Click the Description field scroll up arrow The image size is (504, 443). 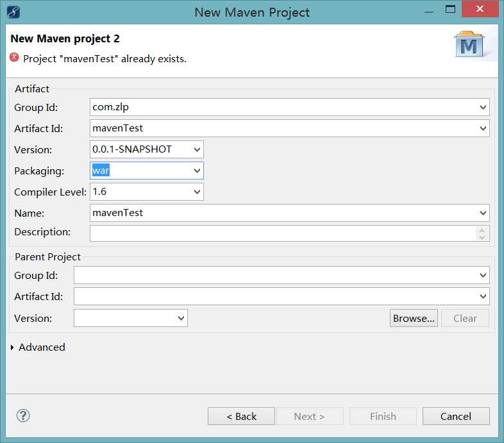(x=482, y=231)
